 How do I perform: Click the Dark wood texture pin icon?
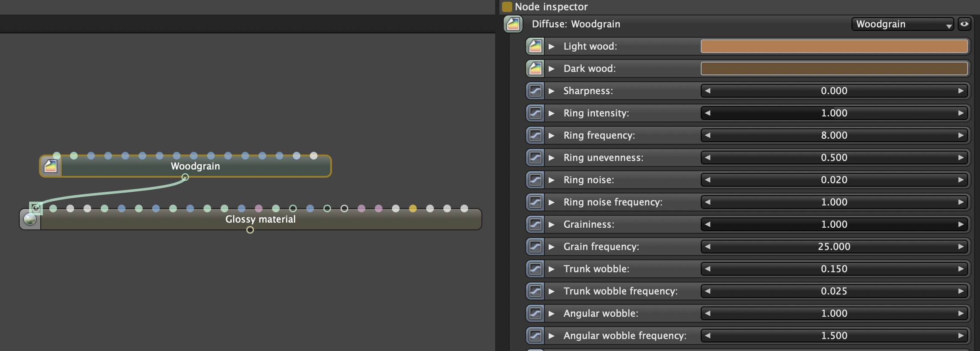pyautogui.click(x=535, y=68)
